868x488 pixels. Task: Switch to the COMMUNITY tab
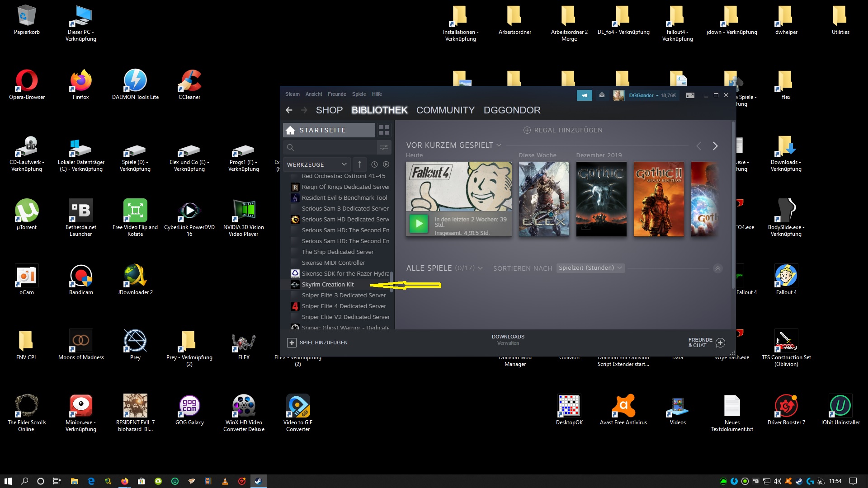click(x=445, y=110)
